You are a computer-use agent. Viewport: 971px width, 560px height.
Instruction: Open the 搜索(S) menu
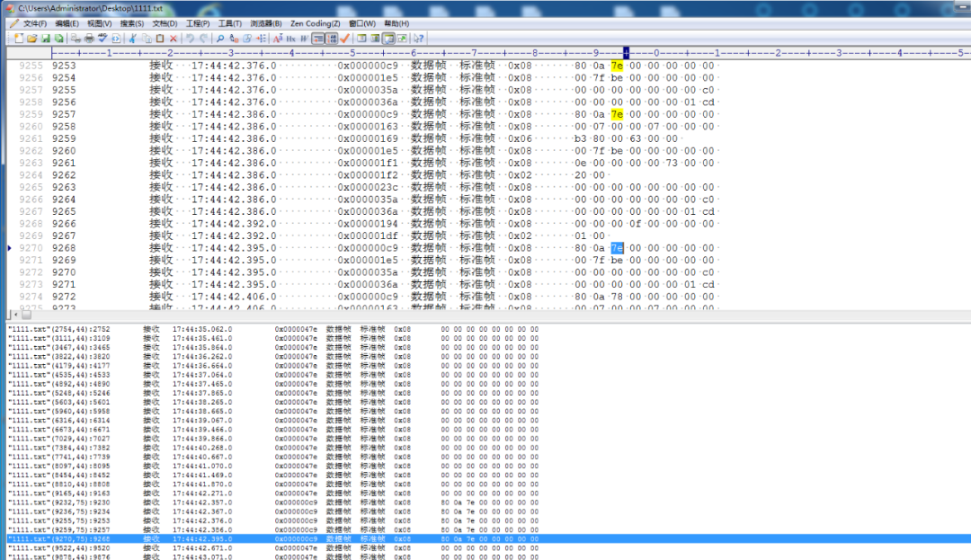132,23
